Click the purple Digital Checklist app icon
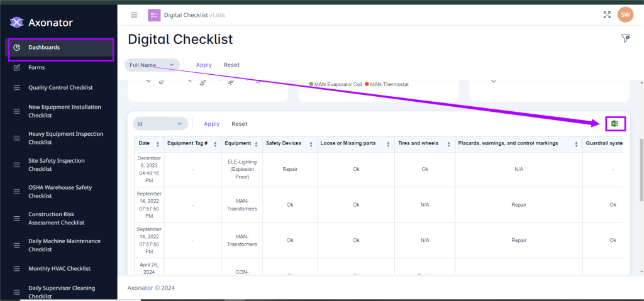 coord(154,15)
